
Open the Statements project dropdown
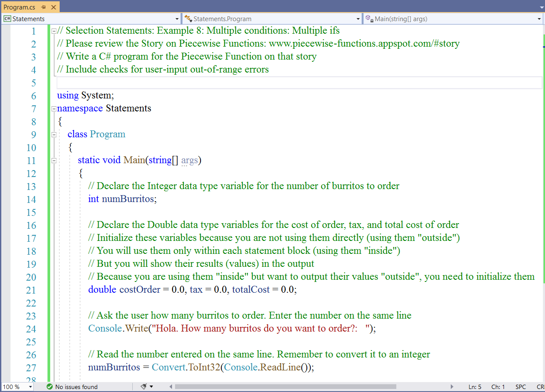tap(177, 19)
